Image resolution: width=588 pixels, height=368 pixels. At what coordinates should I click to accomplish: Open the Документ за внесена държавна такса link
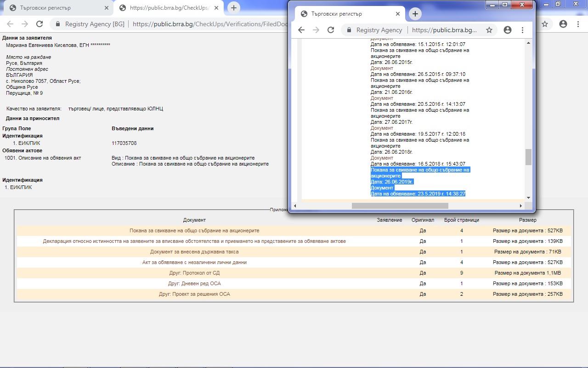[x=194, y=252]
